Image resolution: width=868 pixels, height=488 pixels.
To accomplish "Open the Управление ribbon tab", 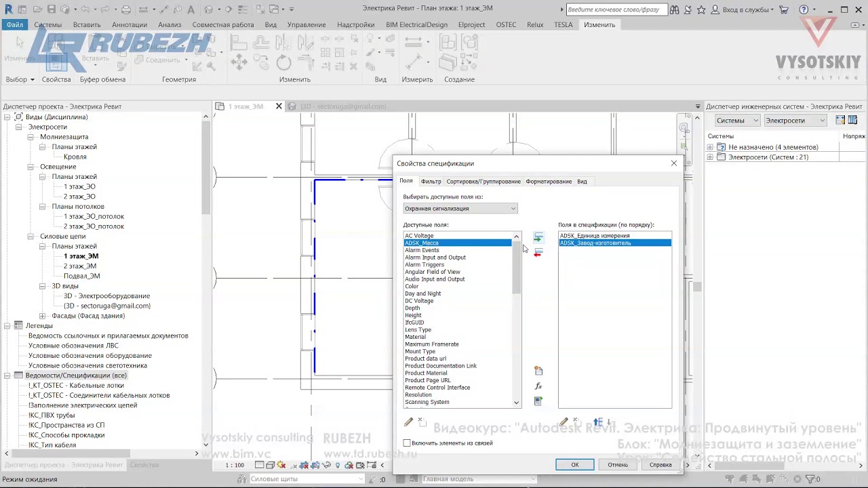I will (x=307, y=24).
